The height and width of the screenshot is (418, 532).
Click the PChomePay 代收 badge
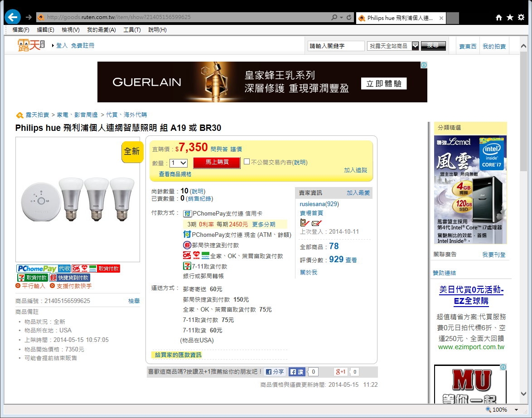click(x=44, y=269)
